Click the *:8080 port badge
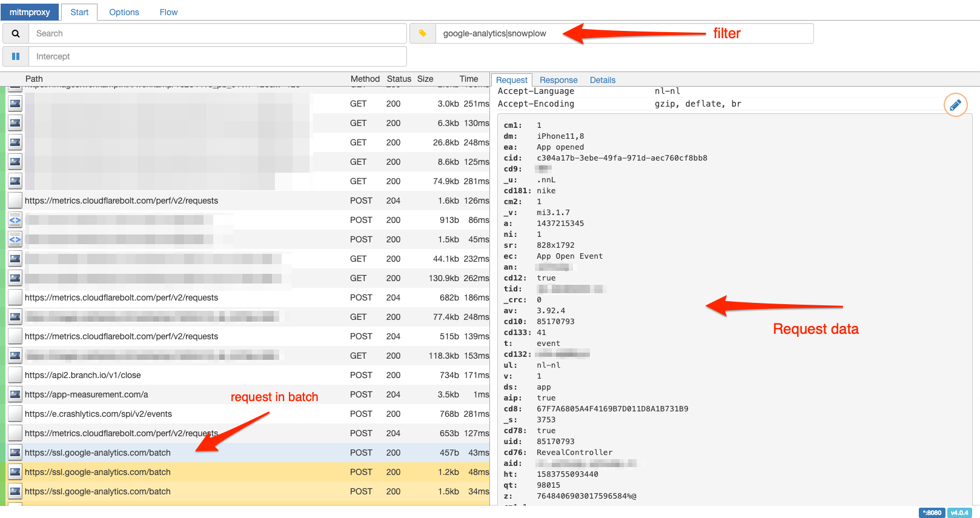The image size is (980, 518). point(932,513)
